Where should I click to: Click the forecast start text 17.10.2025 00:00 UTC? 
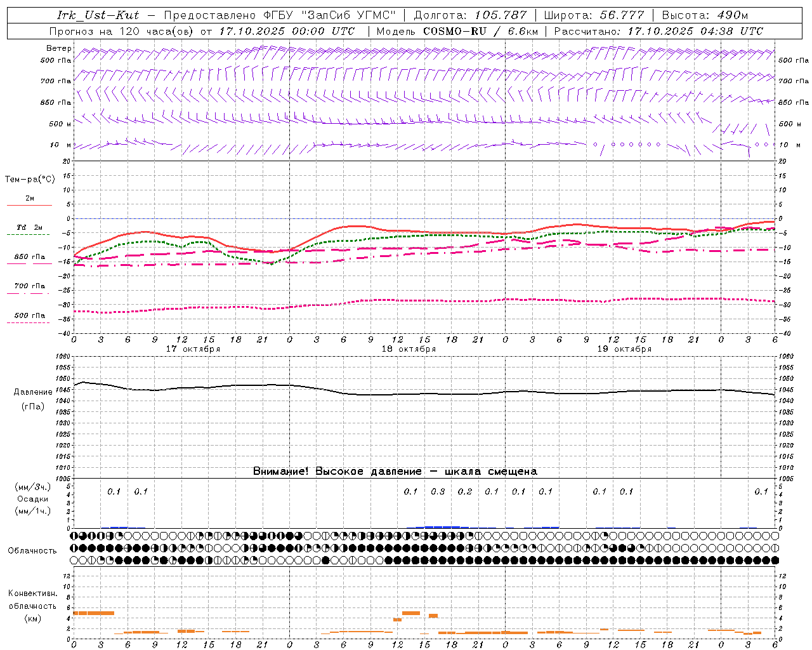pos(287,31)
